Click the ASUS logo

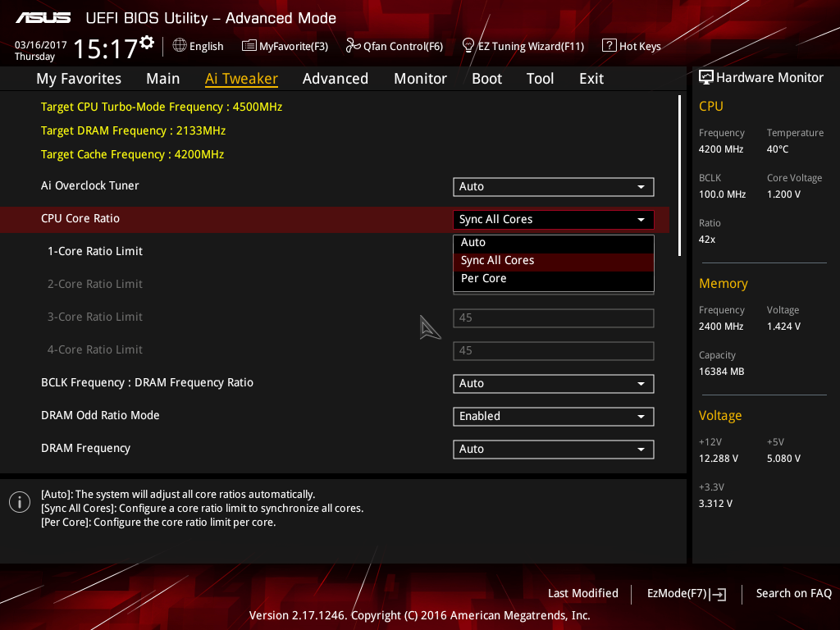coord(43,18)
